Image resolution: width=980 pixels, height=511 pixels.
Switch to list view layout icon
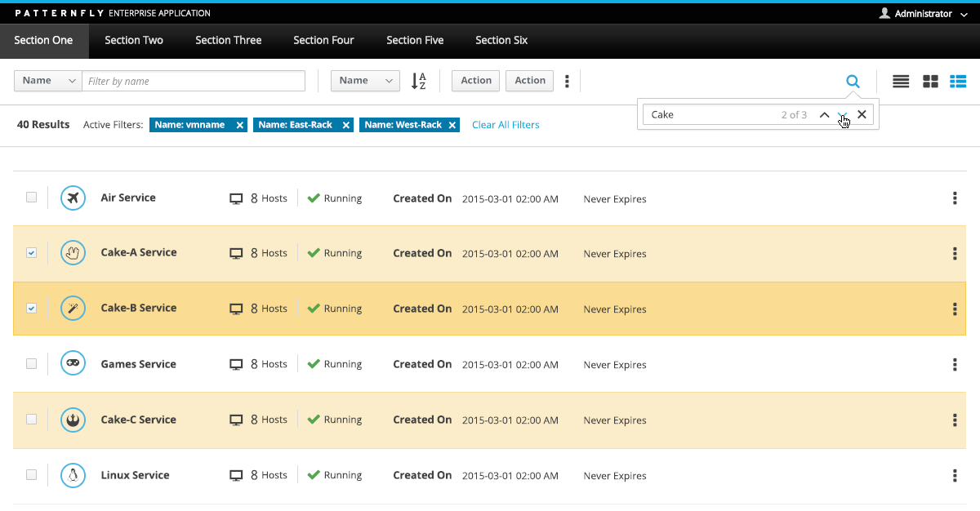[901, 81]
